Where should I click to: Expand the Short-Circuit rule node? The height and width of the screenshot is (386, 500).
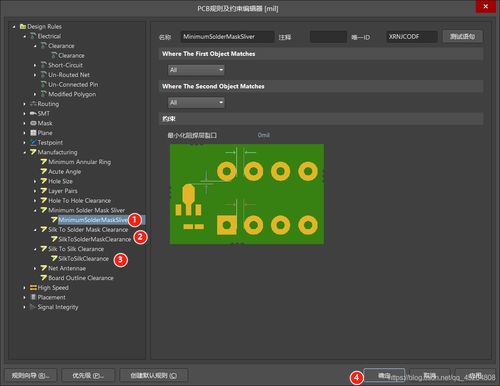35,65
